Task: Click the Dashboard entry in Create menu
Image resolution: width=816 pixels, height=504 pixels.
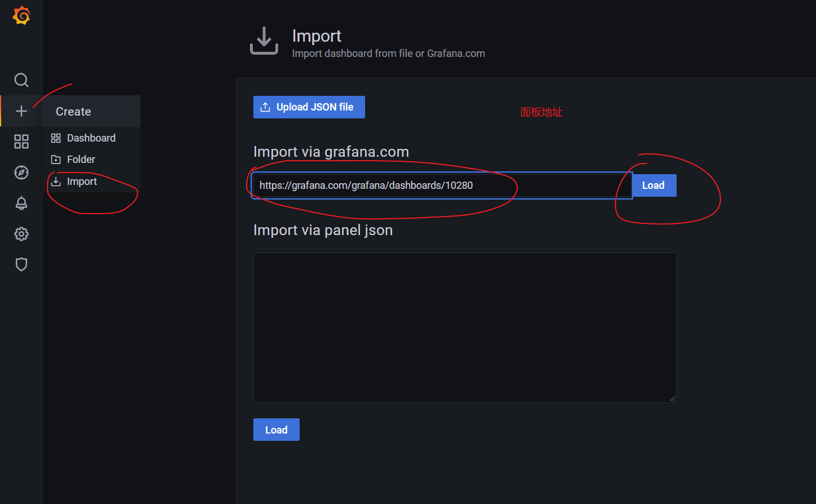Action: point(91,138)
